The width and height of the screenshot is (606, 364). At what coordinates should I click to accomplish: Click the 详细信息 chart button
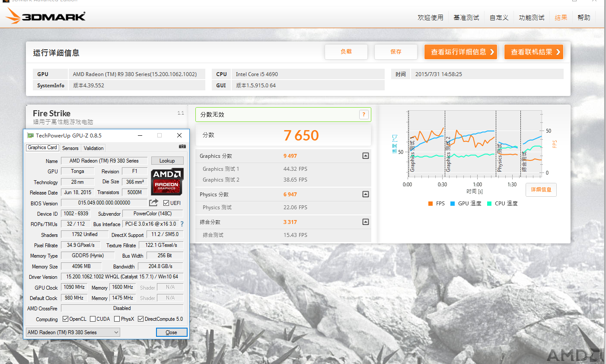pos(541,190)
